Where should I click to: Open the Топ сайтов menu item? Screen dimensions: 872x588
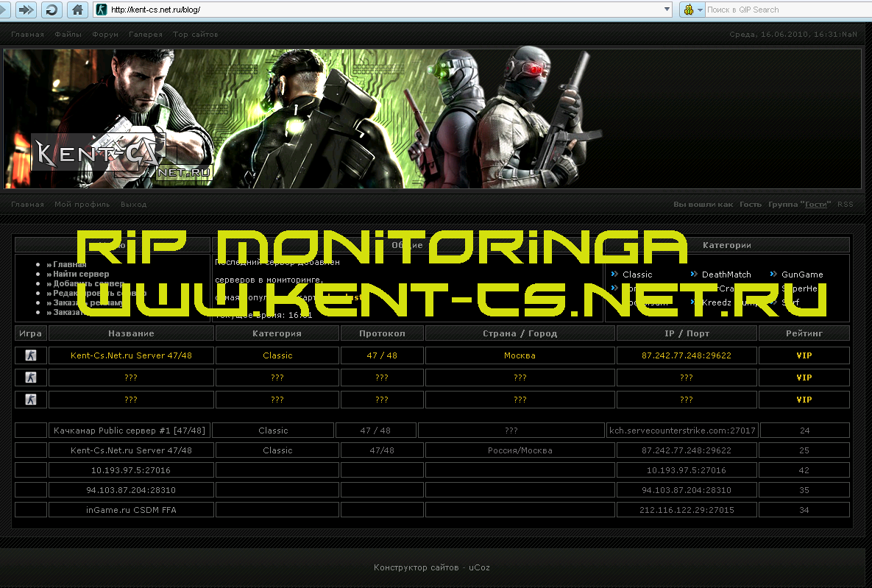pyautogui.click(x=195, y=35)
